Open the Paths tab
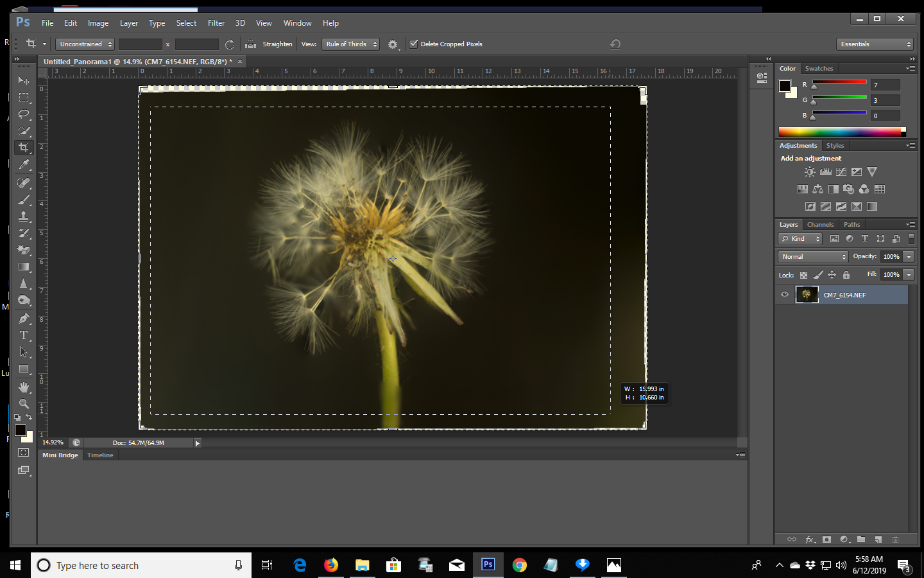Screen dimensions: 924x578 tap(851, 225)
